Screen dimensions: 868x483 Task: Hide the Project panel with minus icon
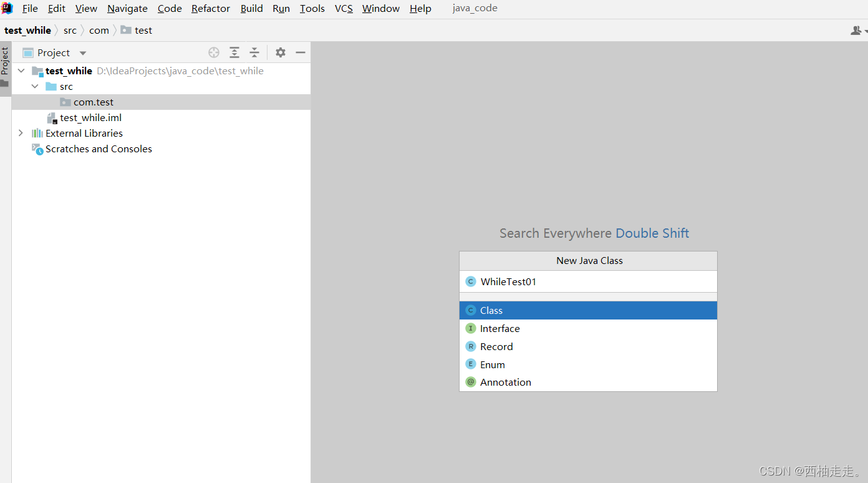point(301,52)
